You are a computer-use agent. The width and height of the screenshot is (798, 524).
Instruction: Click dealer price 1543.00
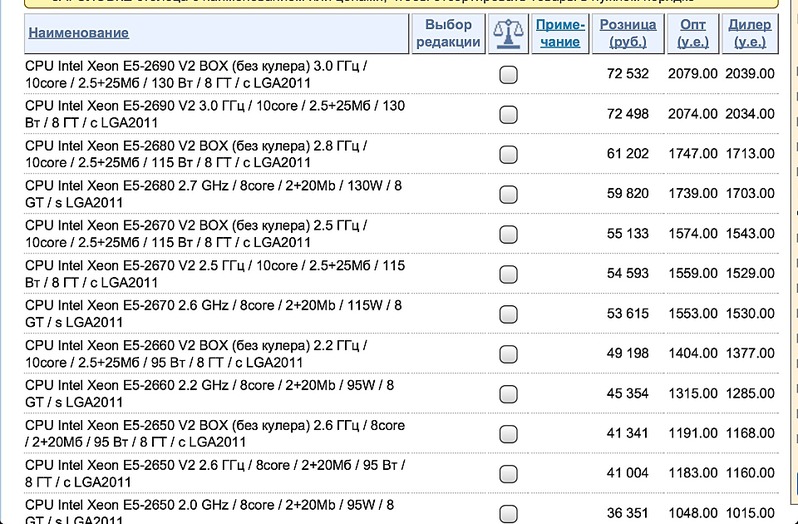(750, 234)
